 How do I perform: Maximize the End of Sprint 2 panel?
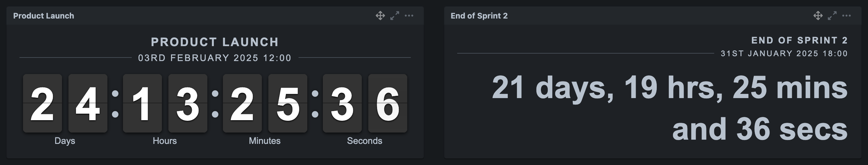(x=832, y=16)
